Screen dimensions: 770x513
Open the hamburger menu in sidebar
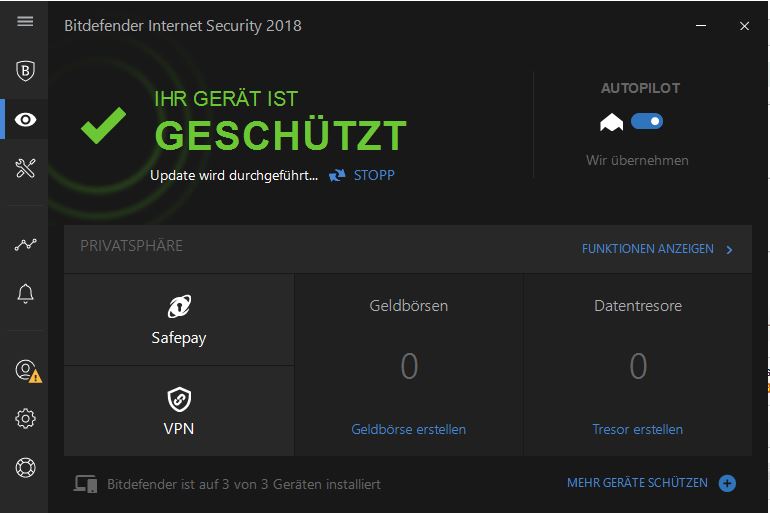[25, 21]
